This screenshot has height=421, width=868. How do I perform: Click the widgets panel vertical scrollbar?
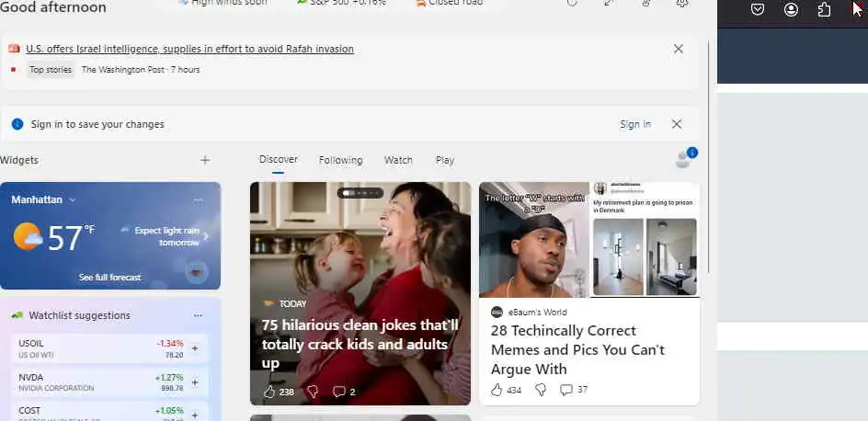(x=709, y=155)
